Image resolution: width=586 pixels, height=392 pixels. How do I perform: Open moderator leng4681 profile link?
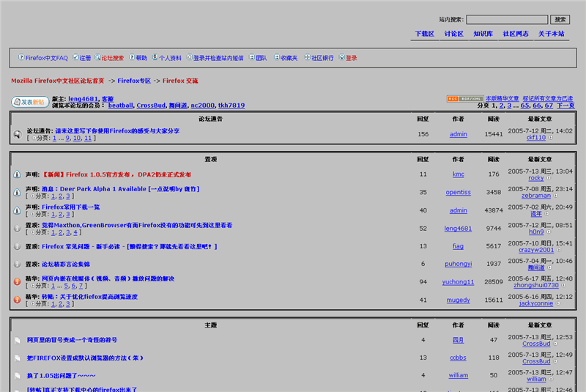coord(83,99)
